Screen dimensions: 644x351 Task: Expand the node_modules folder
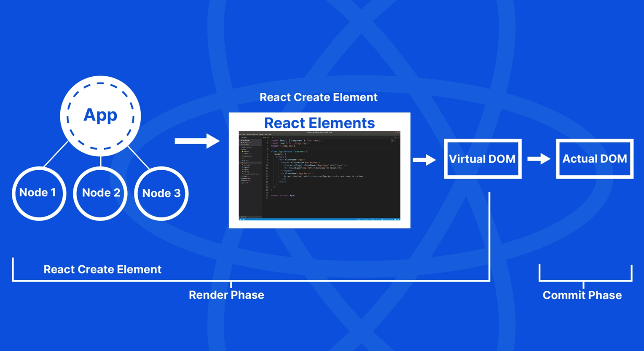pyautogui.click(x=244, y=147)
